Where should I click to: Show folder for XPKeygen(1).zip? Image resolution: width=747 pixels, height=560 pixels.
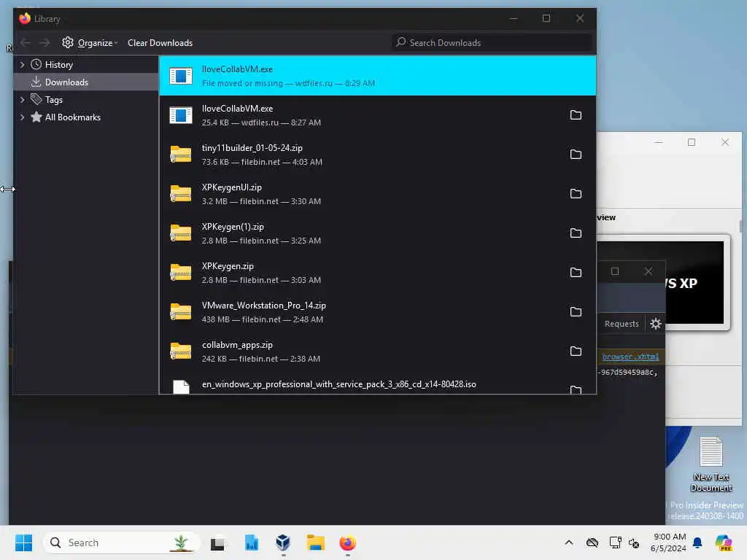click(576, 233)
